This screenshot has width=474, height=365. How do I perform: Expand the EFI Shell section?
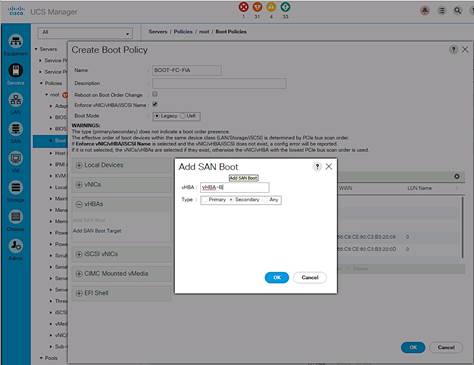point(79,293)
